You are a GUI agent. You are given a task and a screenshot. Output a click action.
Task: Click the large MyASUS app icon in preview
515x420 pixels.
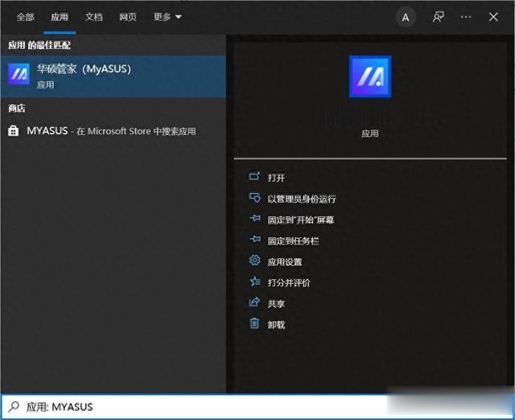point(370,76)
